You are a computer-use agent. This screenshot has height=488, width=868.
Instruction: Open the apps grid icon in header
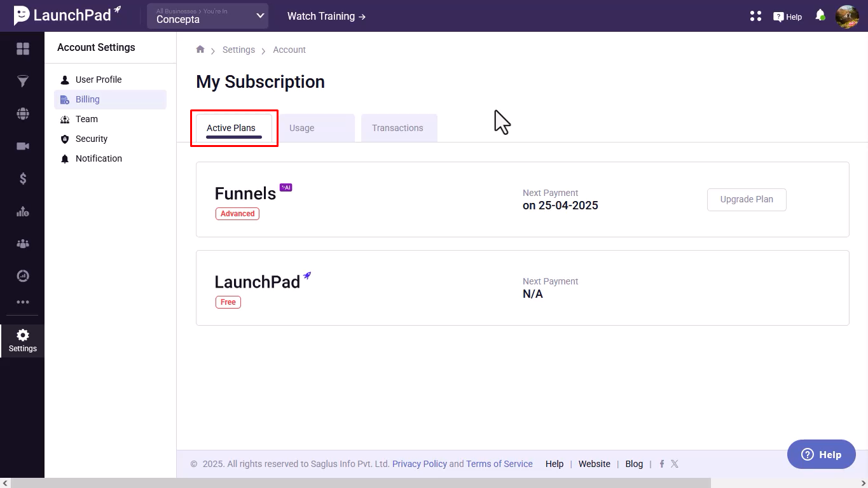(755, 17)
